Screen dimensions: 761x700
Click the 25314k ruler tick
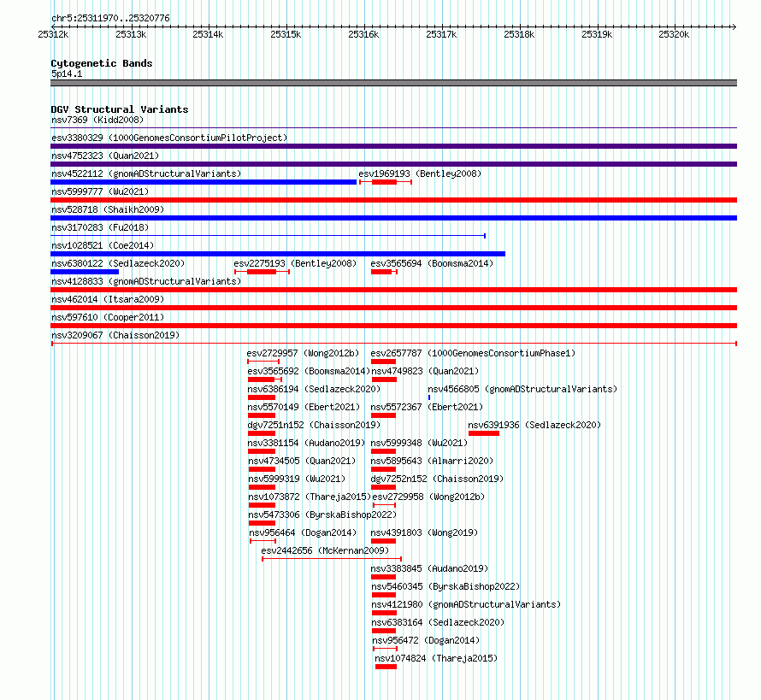[x=208, y=34]
